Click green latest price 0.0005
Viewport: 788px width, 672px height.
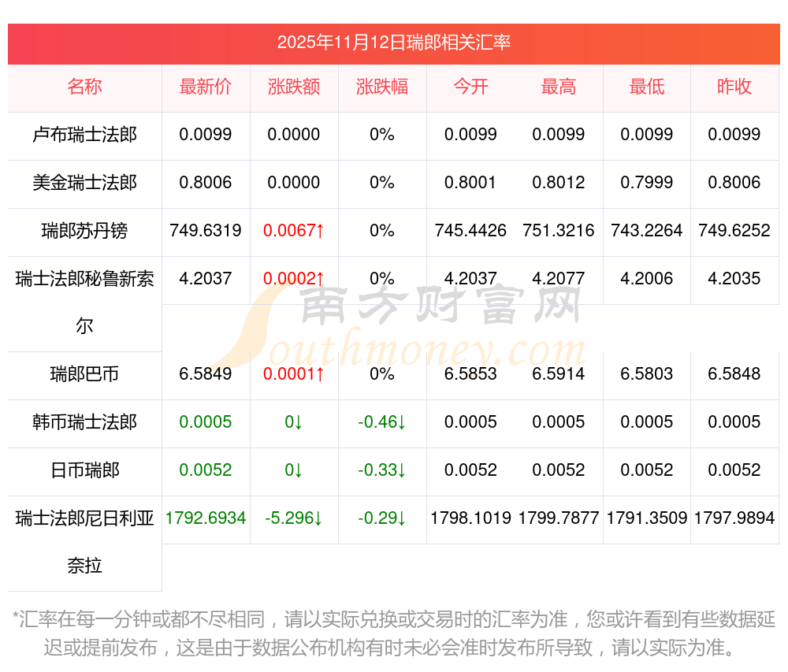[206, 422]
